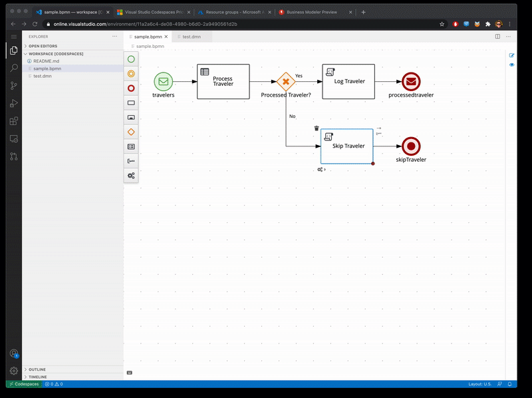This screenshot has height=398, width=532.
Task: Open Search view in activity bar
Action: [x=14, y=67]
